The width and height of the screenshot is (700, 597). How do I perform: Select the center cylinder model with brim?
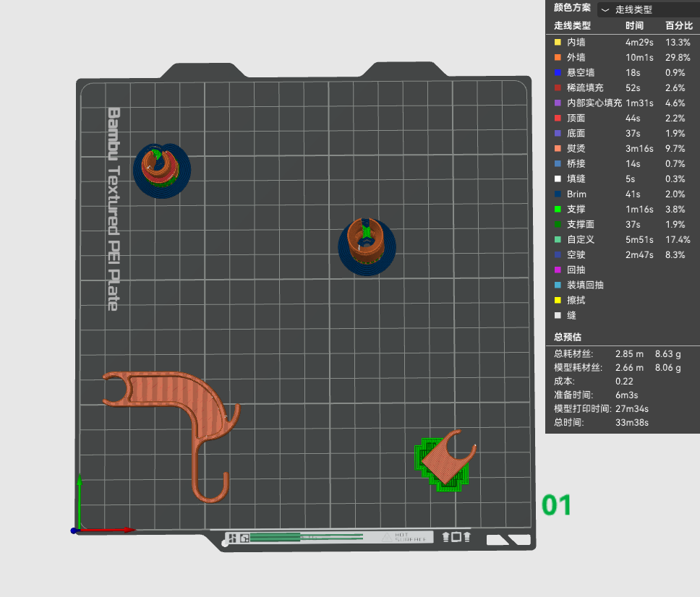[367, 246]
